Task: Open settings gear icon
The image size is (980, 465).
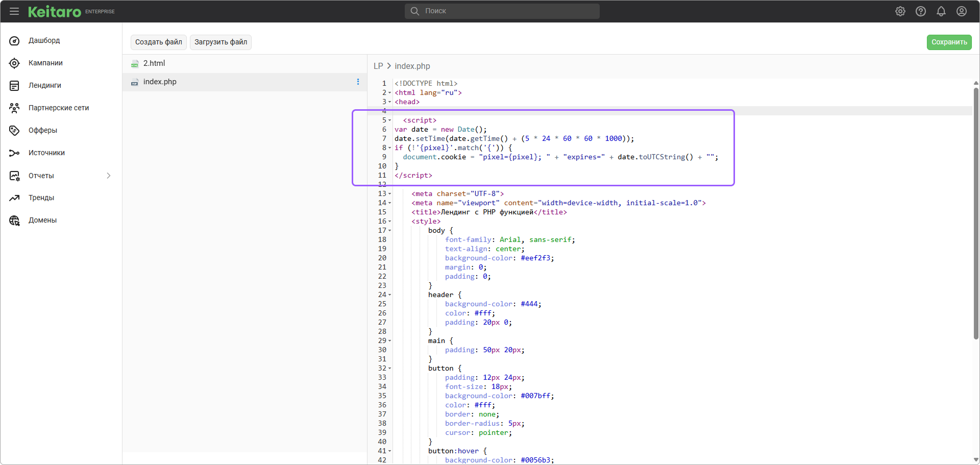Action: [x=900, y=11]
